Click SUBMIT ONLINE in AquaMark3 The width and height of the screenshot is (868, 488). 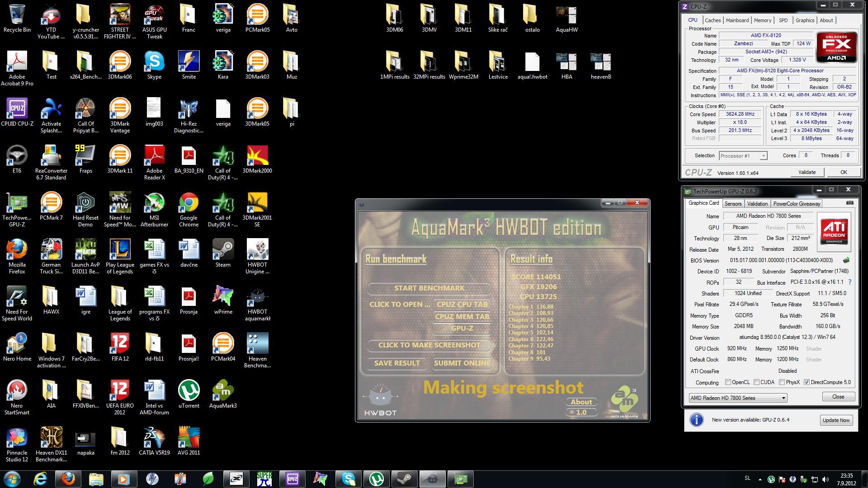click(462, 363)
